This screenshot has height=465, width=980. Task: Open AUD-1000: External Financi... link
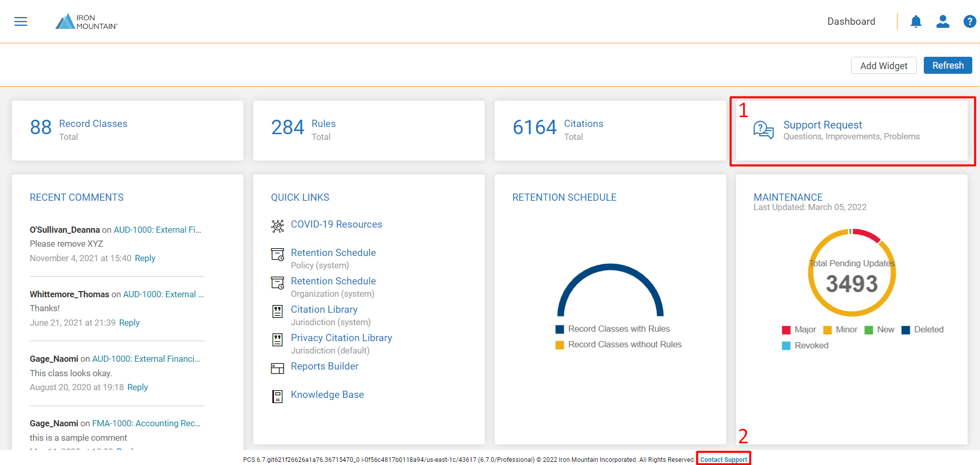[146, 359]
